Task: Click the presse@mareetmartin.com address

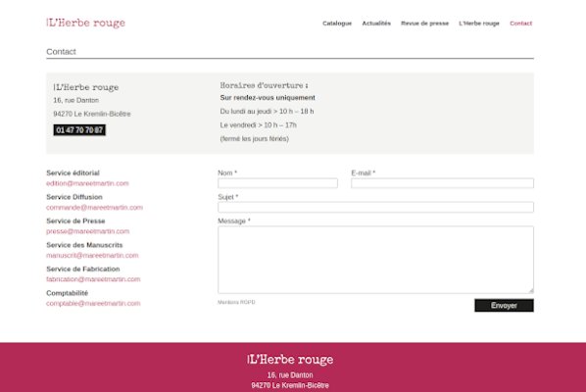Action: [x=88, y=231]
